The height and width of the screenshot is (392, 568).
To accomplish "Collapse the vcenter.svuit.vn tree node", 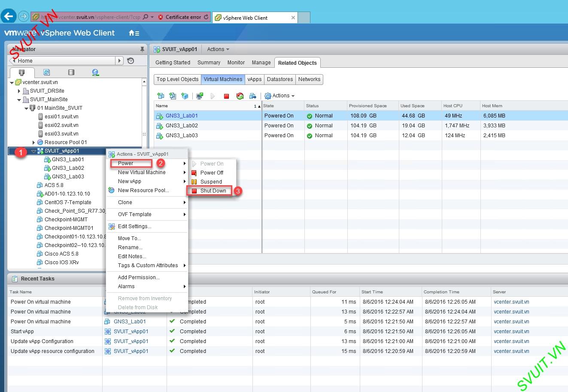I will coord(12,82).
